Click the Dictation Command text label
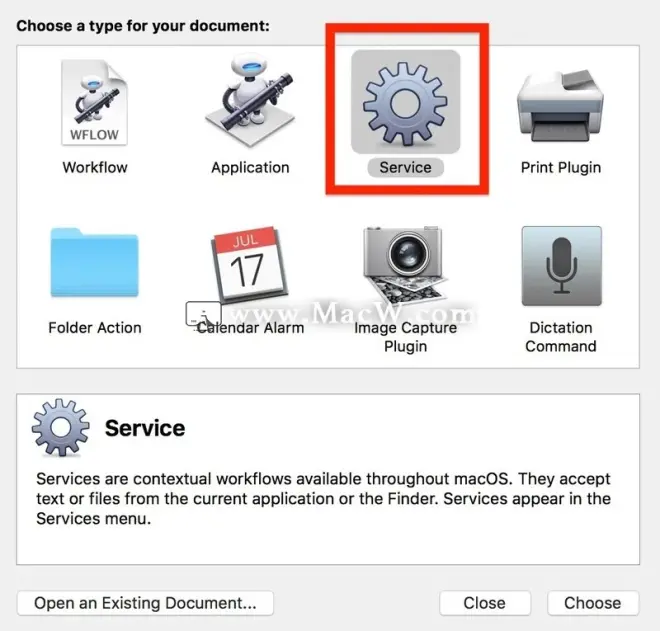 tap(561, 337)
